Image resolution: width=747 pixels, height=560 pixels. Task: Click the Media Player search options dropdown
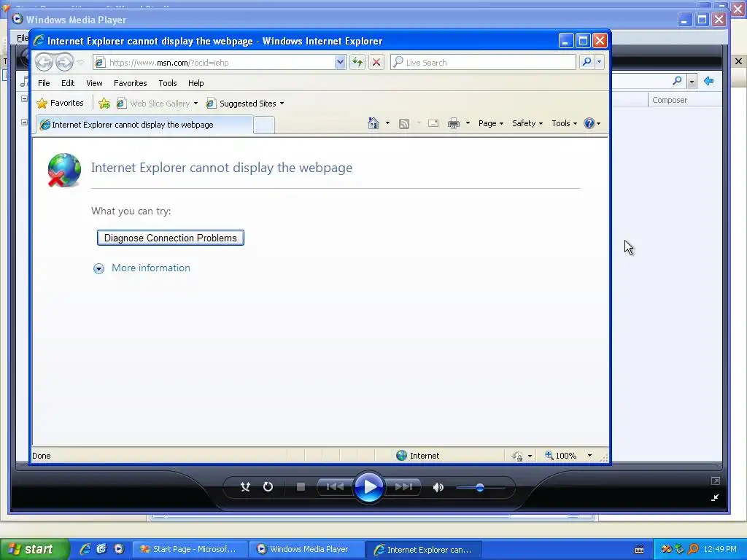tap(692, 82)
